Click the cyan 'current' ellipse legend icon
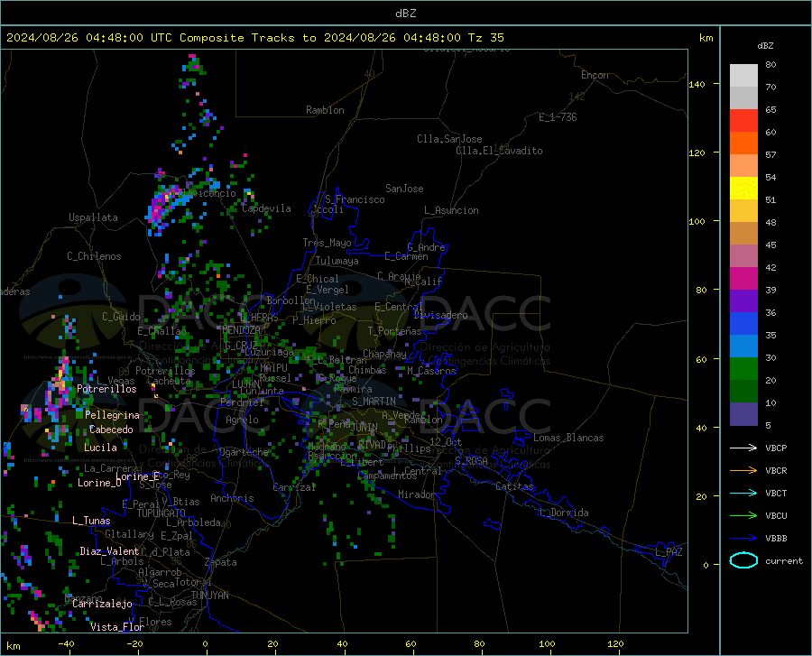 (743, 560)
